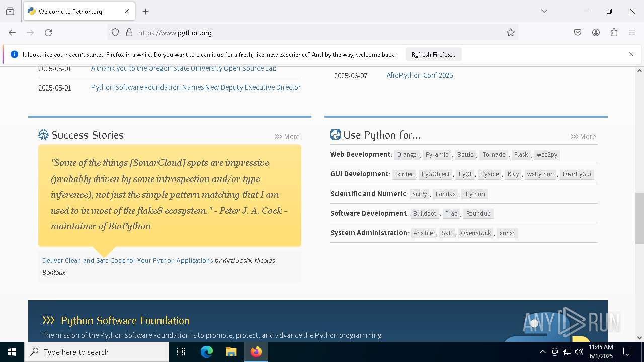This screenshot has width=644, height=362.
Task: Open AfroPython Conf 2025 event link
Action: pos(420,75)
